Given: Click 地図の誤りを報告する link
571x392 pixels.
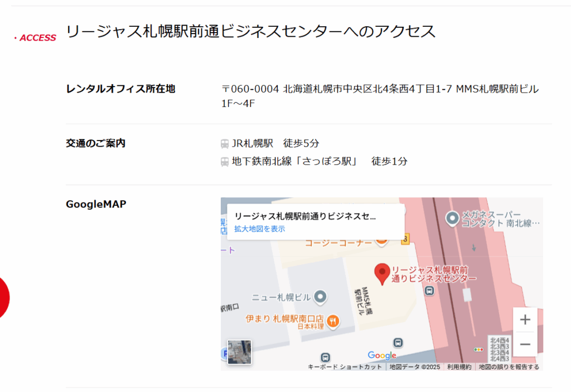Looking at the screenshot, I should pos(509,367).
